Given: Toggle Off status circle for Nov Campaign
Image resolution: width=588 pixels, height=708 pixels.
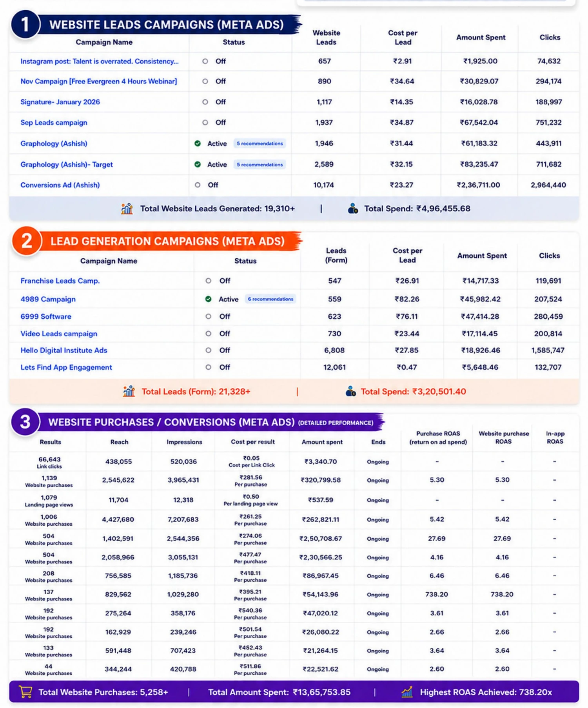Looking at the screenshot, I should click(x=205, y=81).
